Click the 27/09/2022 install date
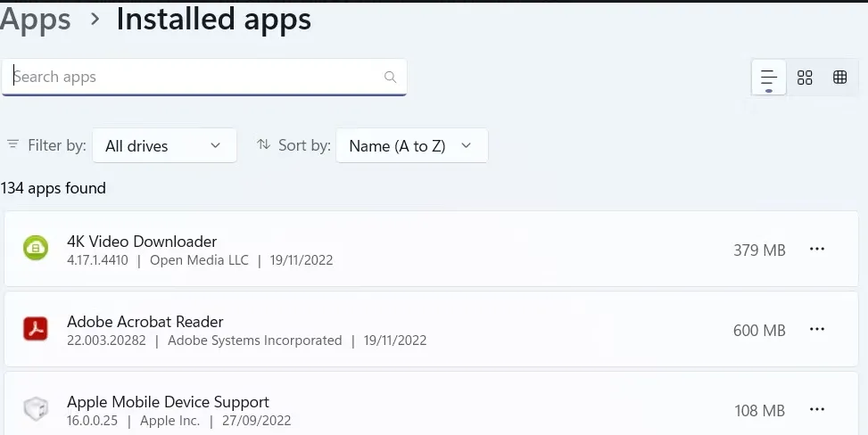Image resolution: width=868 pixels, height=435 pixels. (x=256, y=421)
